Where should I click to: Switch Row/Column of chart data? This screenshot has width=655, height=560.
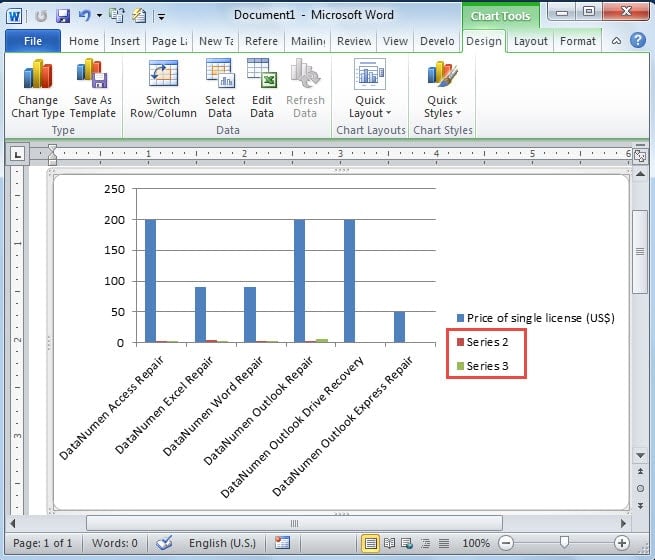pos(163,76)
